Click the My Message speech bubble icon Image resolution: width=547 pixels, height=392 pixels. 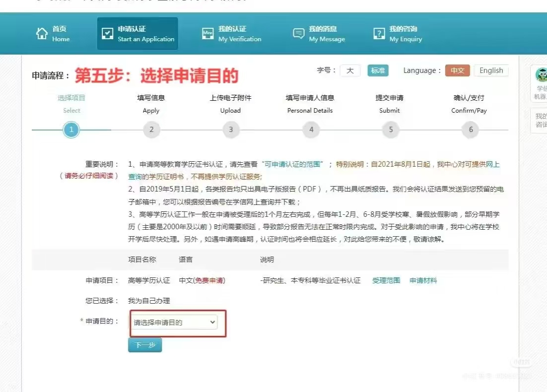point(298,34)
